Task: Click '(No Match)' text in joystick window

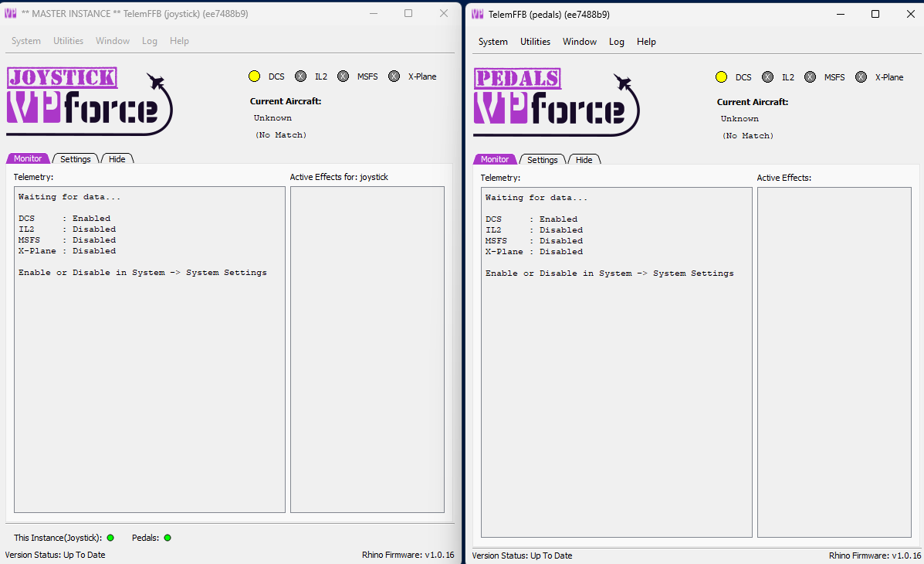Action: pyautogui.click(x=281, y=134)
